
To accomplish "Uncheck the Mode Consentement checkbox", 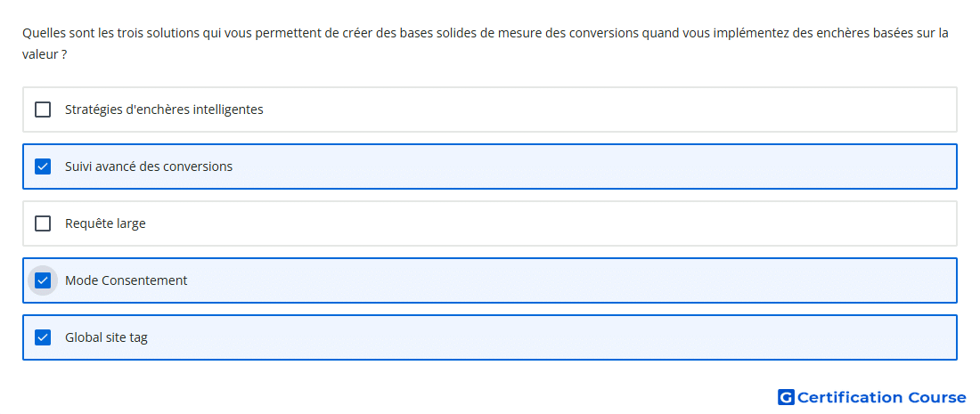I will tap(43, 280).
